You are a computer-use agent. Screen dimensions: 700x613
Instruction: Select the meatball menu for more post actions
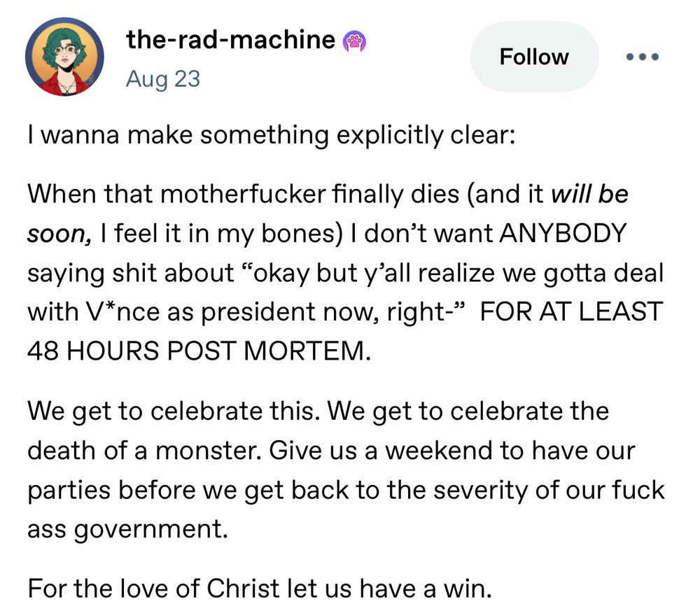[642, 57]
